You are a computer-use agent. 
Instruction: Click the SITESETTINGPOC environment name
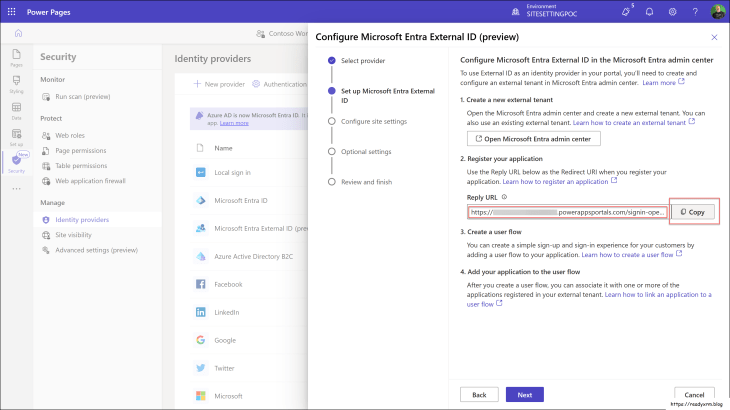coord(552,14)
